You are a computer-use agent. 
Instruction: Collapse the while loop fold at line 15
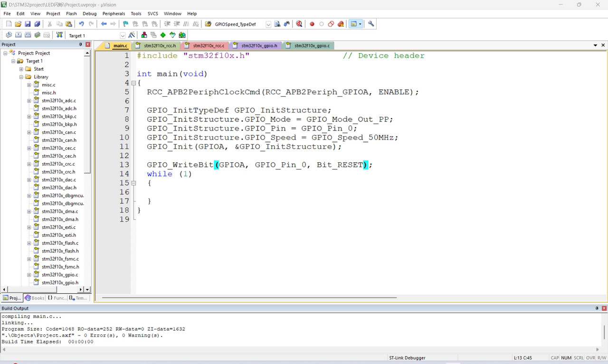pyautogui.click(x=133, y=183)
